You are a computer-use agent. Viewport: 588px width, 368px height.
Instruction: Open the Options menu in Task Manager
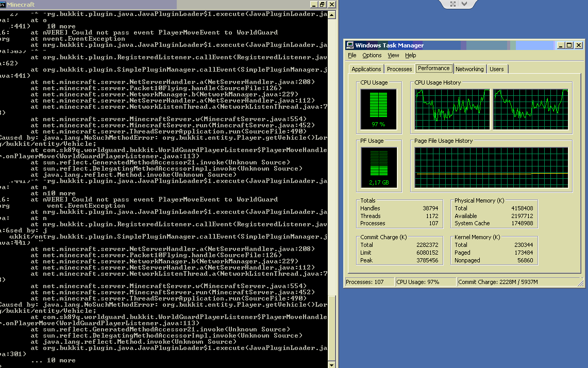click(x=372, y=55)
